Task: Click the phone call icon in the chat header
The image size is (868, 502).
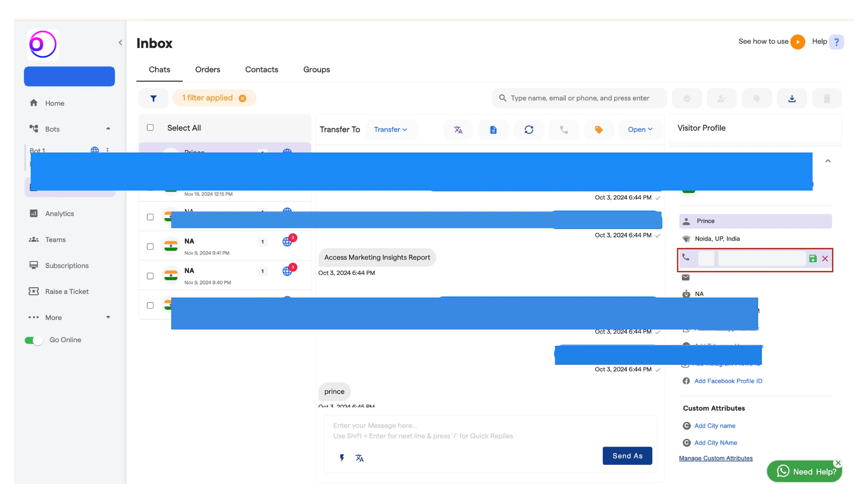Action: coord(564,130)
